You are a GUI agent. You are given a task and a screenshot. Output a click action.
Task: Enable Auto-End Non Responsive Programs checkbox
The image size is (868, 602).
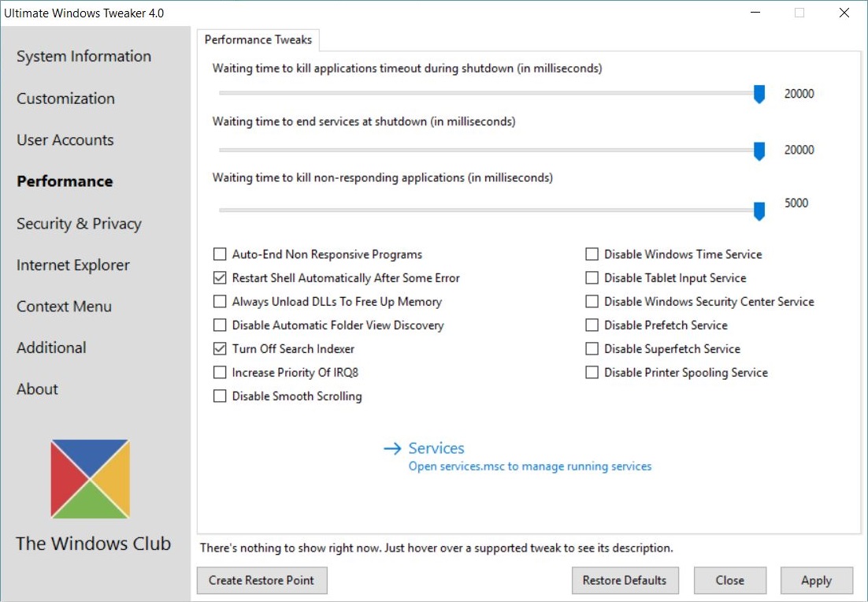point(220,255)
